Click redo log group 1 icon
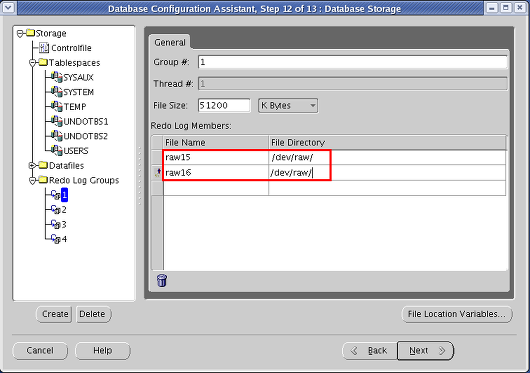The height and width of the screenshot is (373, 530). 55,195
